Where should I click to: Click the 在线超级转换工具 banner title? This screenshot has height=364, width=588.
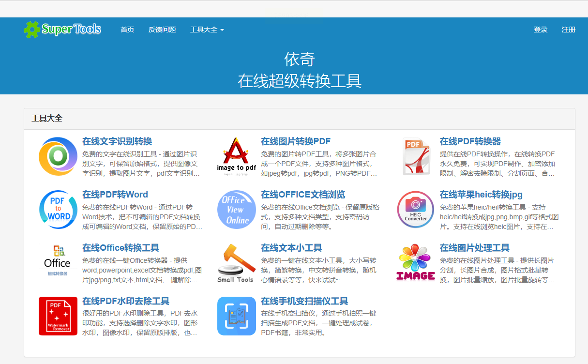pos(300,81)
